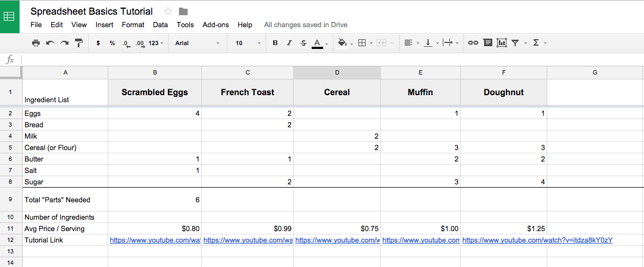Toggle strikethrough formatting
Screen dimensions: 644x267
303,43
